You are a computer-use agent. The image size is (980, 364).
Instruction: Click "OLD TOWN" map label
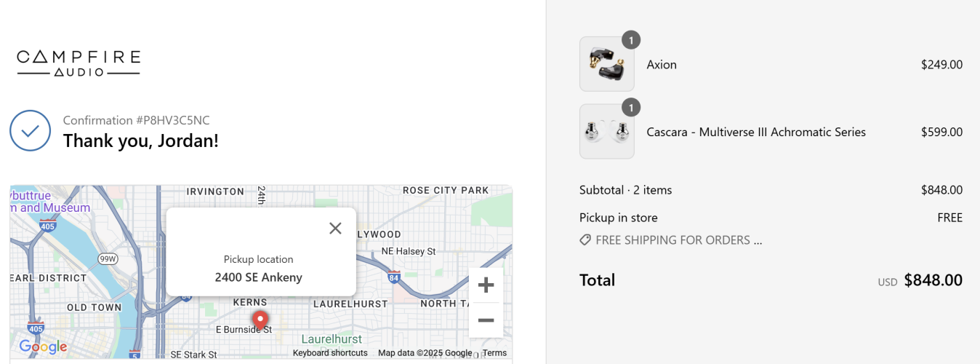(x=95, y=307)
